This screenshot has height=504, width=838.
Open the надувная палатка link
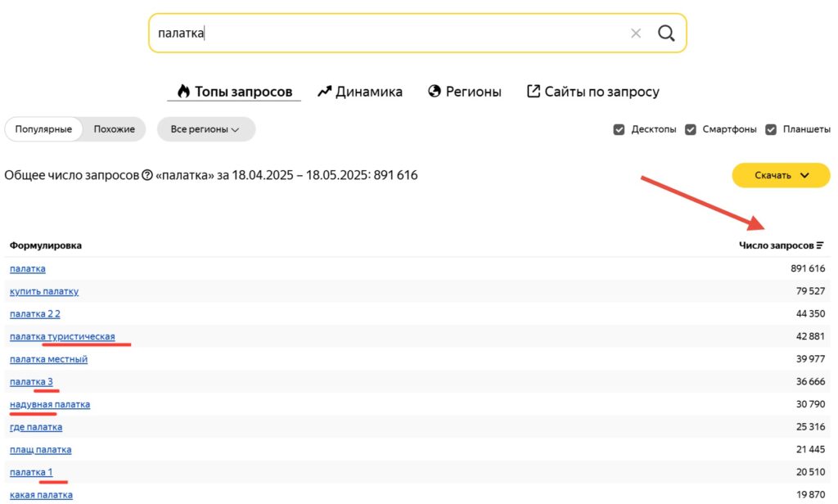point(50,404)
